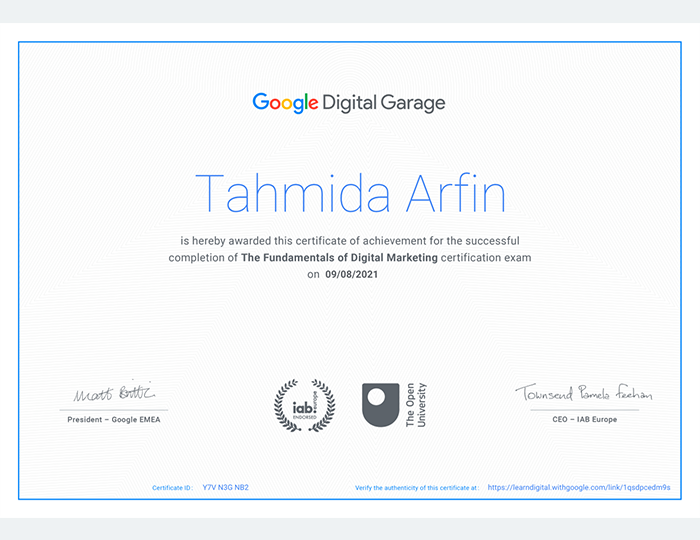Click the Townsend Pamela Feehan signature

click(x=583, y=392)
